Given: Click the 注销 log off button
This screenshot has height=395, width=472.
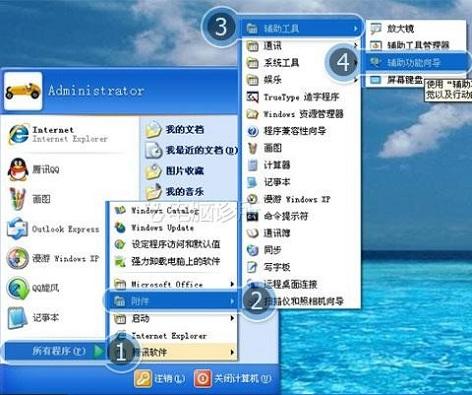Looking at the screenshot, I should click(159, 378).
